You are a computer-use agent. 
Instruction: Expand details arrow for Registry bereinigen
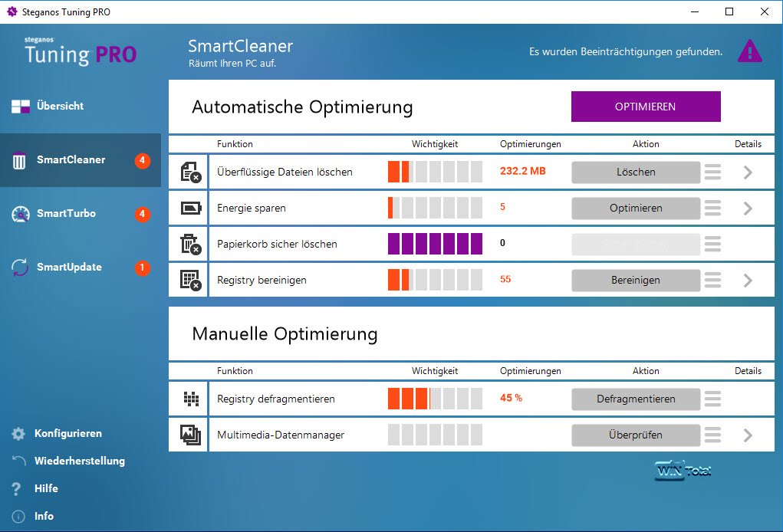point(748,280)
